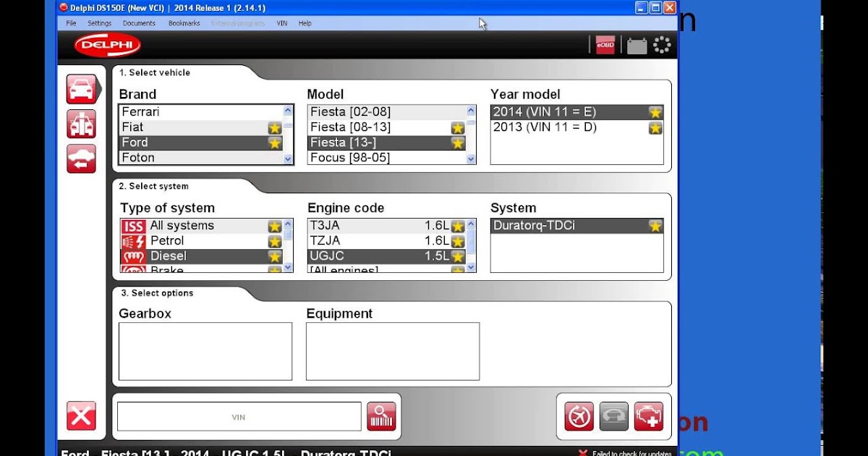Select UGJC 1.5L engine code
The image size is (868, 456).
pyautogui.click(x=386, y=256)
